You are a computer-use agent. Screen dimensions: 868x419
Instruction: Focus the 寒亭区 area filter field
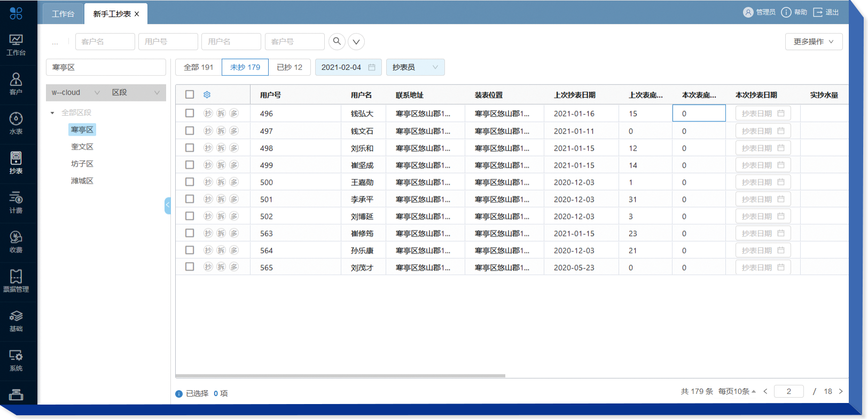(x=106, y=67)
